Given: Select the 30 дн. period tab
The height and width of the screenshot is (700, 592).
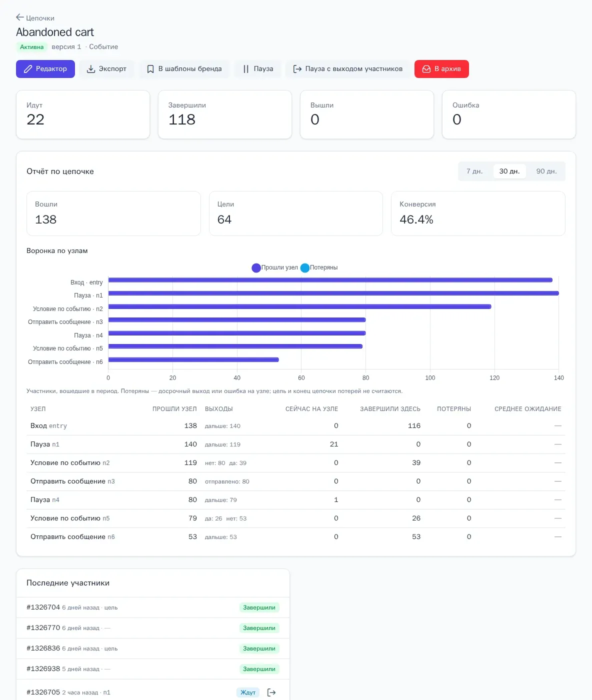Looking at the screenshot, I should pos(509,171).
